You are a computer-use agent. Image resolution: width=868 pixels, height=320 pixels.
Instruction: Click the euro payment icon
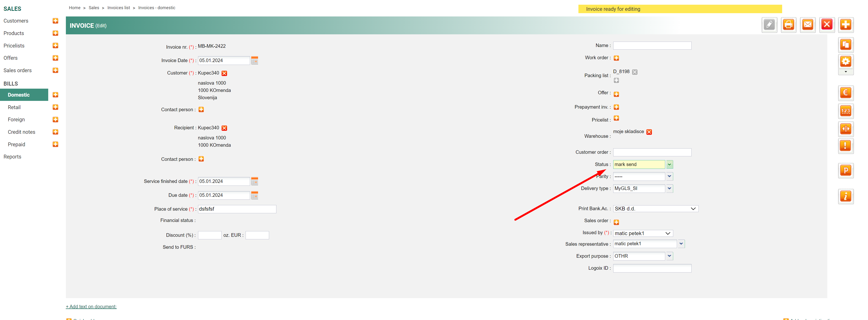click(845, 93)
